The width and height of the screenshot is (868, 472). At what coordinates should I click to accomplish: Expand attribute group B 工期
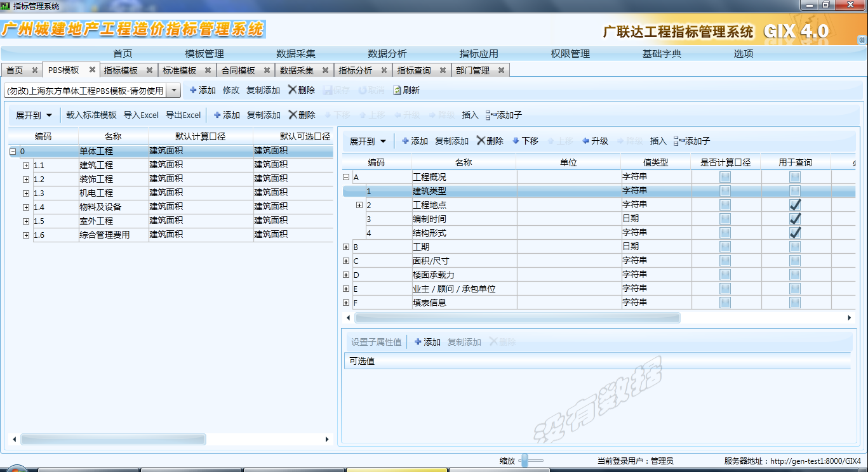[x=346, y=247]
